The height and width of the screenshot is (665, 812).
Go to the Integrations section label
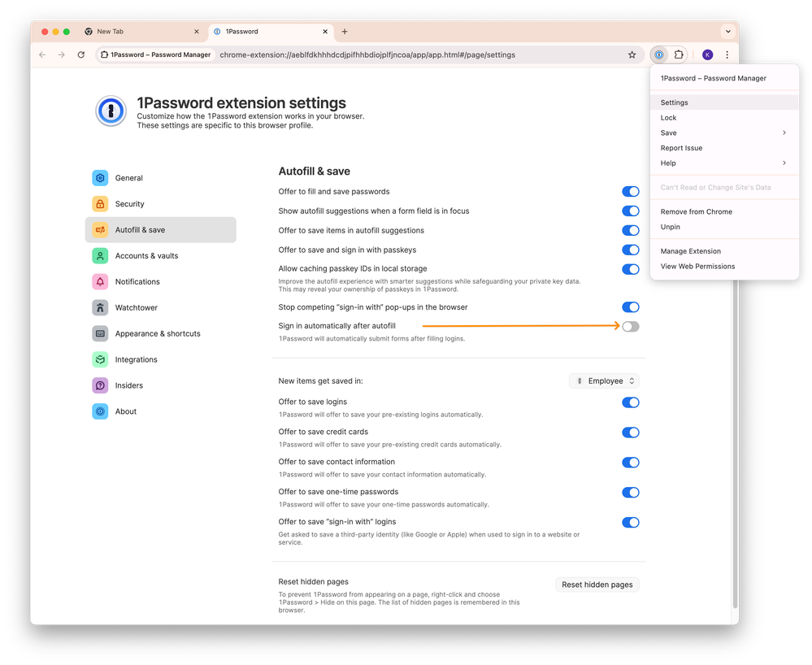[x=137, y=359]
